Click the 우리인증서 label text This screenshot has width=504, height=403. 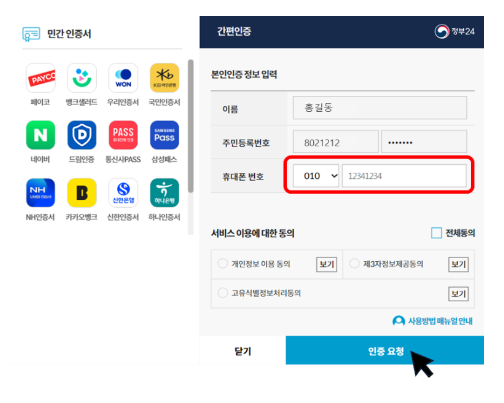[123, 102]
